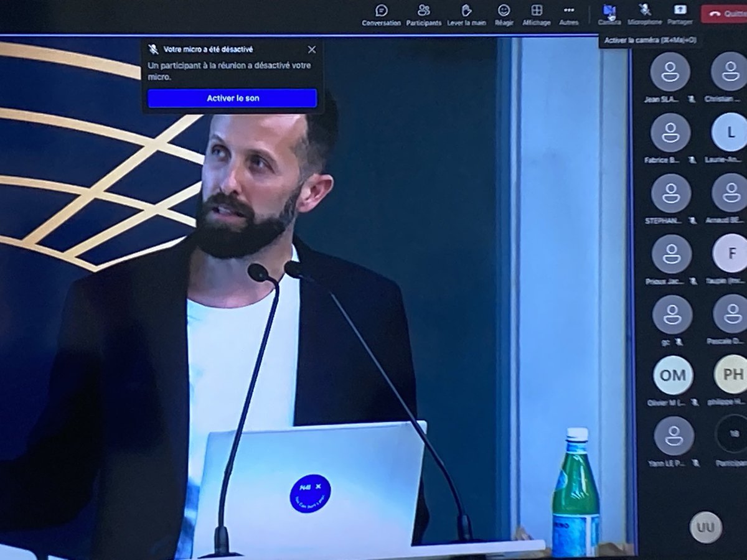Select the 'F' initial avatar
Screen dimensions: 747x560
click(731, 254)
